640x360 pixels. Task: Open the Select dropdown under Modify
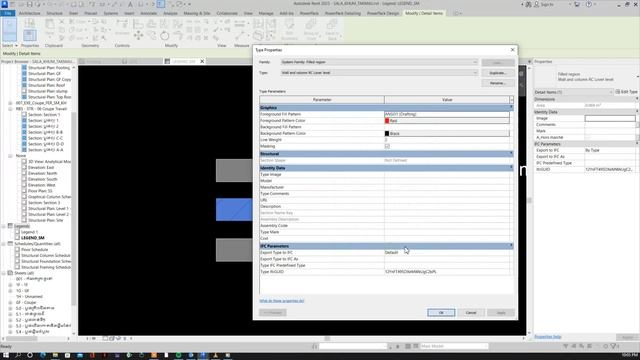pos(10,45)
